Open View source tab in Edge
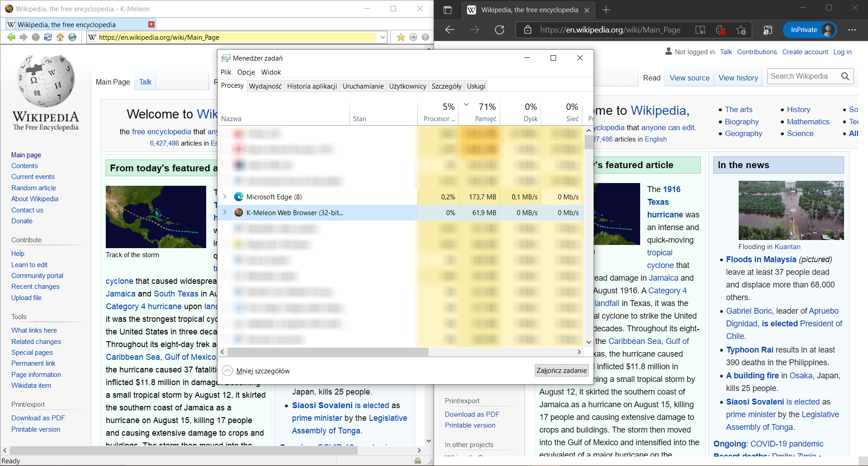 [x=689, y=78]
